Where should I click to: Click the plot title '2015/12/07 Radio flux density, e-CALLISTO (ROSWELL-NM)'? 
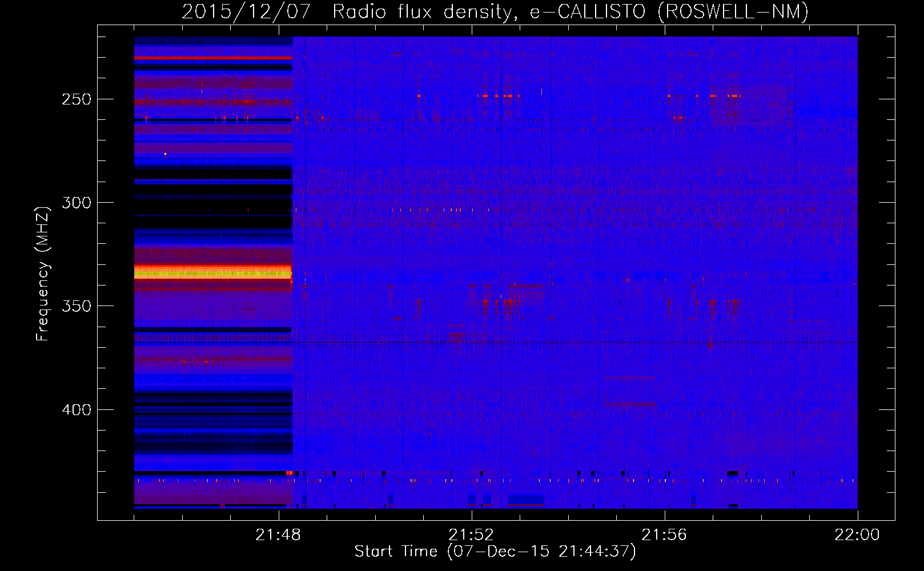[x=495, y=11]
